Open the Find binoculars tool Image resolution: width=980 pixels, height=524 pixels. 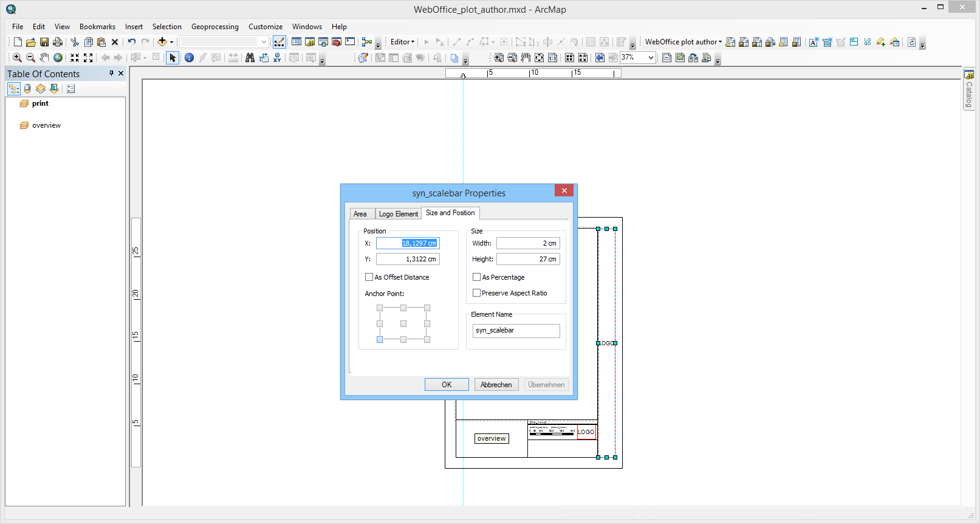tap(250, 58)
